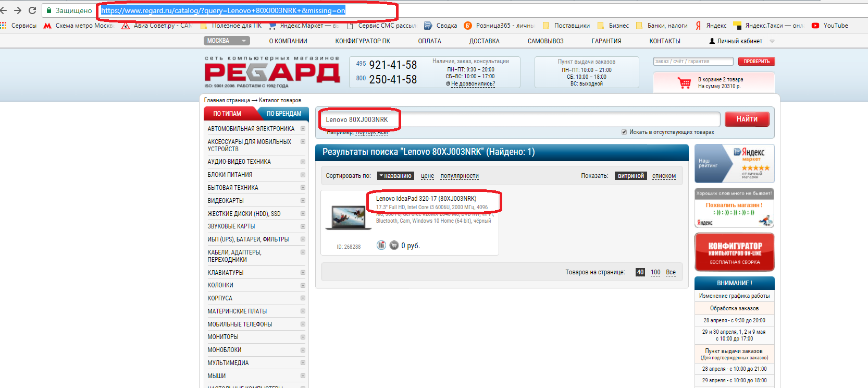Open КОНФИГУРАТОР ПК menu item
The height and width of the screenshot is (388, 868).
click(x=363, y=41)
